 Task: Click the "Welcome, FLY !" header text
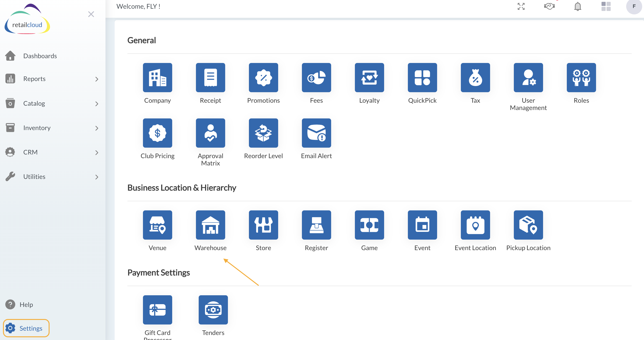tap(138, 6)
